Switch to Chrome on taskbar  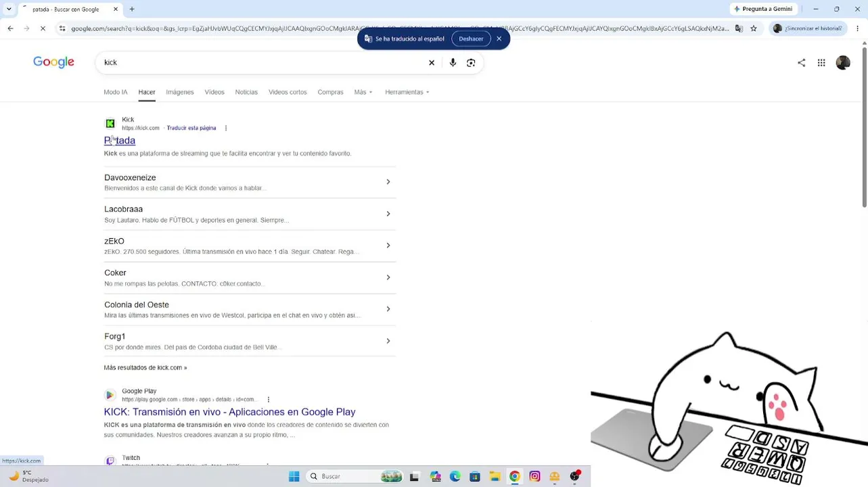515,476
